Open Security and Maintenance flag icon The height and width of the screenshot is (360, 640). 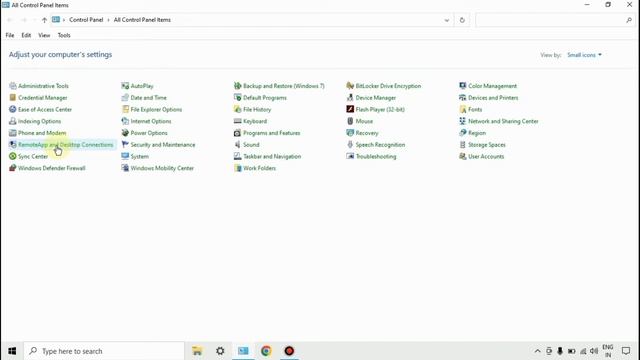coord(125,144)
